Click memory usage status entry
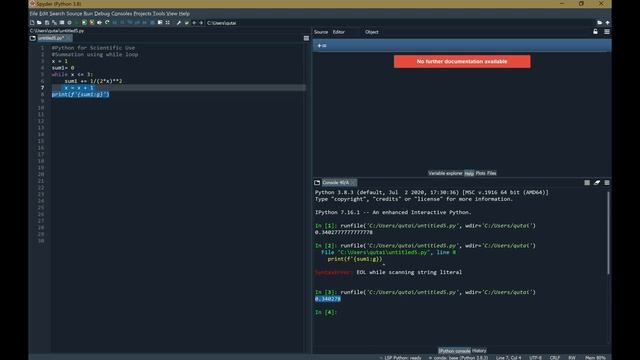Screen dimensions: 640x360 pos(596,358)
